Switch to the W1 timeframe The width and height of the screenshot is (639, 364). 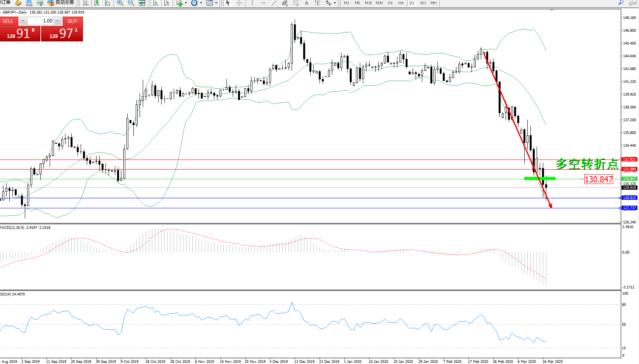click(x=423, y=3)
